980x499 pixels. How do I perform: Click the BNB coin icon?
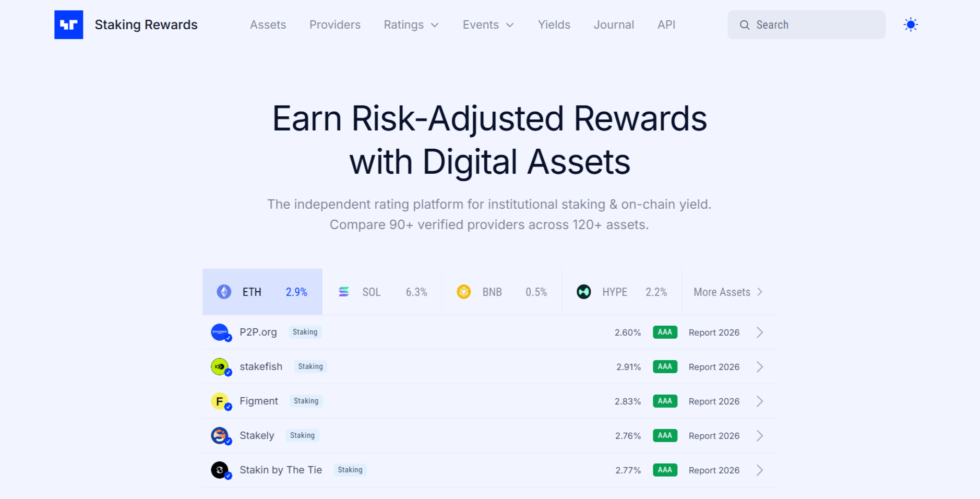click(x=464, y=292)
